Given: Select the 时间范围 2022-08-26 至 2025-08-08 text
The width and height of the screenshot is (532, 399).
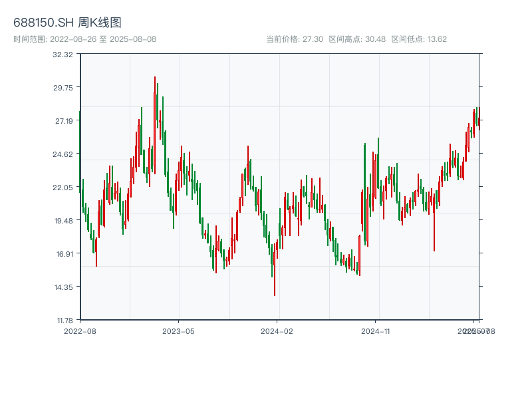Looking at the screenshot, I should coord(85,39).
